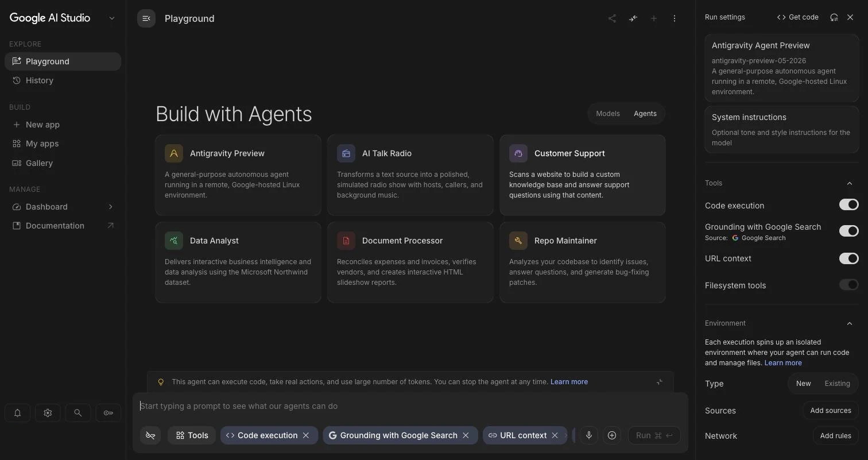Image resolution: width=868 pixels, height=460 pixels.
Task: Click the Dashboard sidebar item
Action: pos(63,207)
